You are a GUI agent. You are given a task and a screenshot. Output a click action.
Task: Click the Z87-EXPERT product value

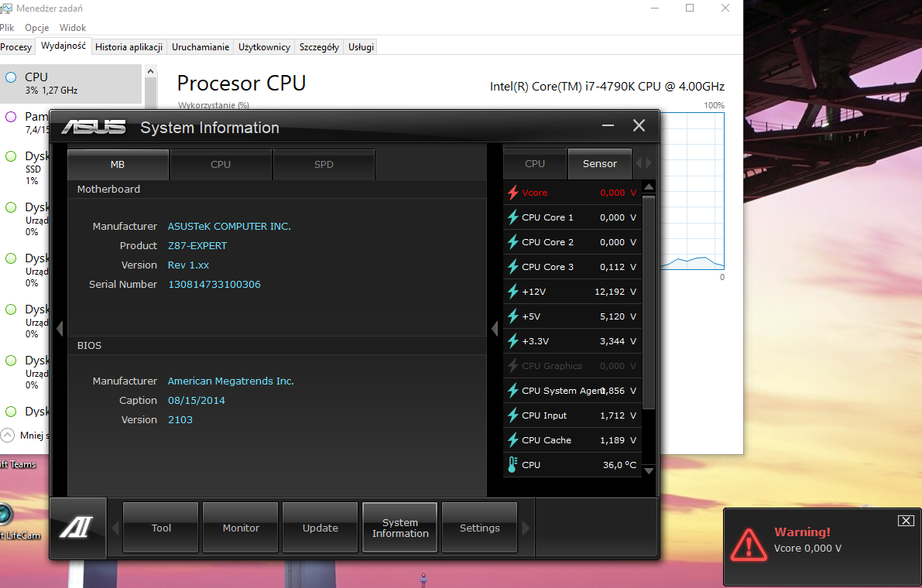[197, 245]
